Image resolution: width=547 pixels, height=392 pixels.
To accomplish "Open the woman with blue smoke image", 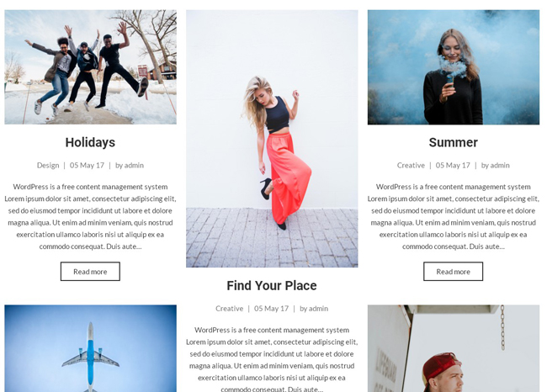I will [453, 67].
